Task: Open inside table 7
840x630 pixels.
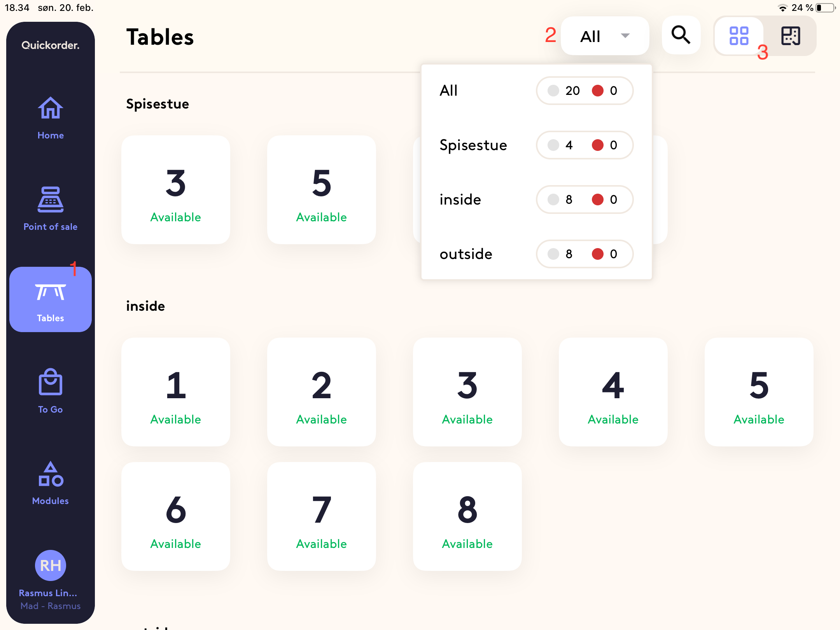Action: point(322,516)
